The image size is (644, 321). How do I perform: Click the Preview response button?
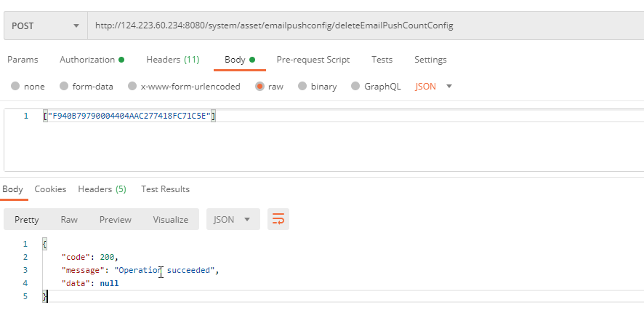coord(116,219)
